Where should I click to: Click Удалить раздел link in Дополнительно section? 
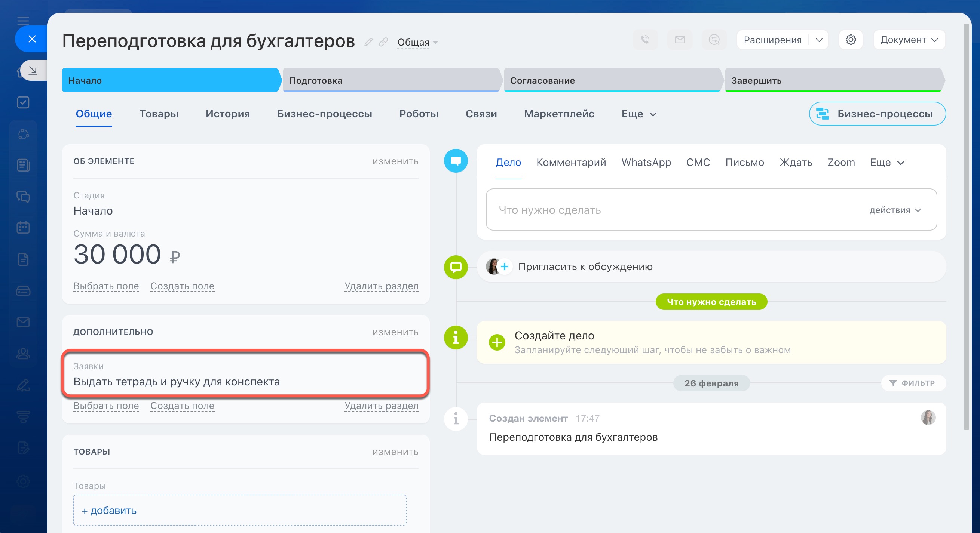(x=381, y=406)
